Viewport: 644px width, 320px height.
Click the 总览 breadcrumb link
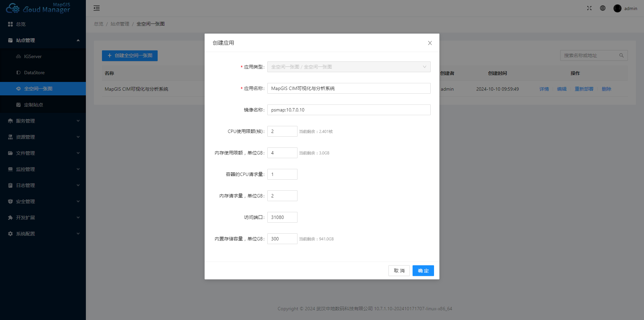click(99, 24)
